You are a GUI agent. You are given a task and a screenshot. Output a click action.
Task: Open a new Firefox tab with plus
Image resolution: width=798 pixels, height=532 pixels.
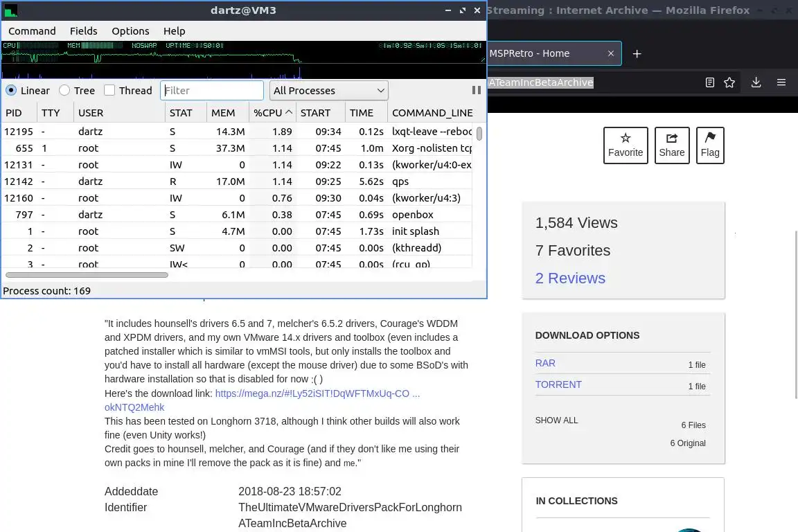click(637, 54)
